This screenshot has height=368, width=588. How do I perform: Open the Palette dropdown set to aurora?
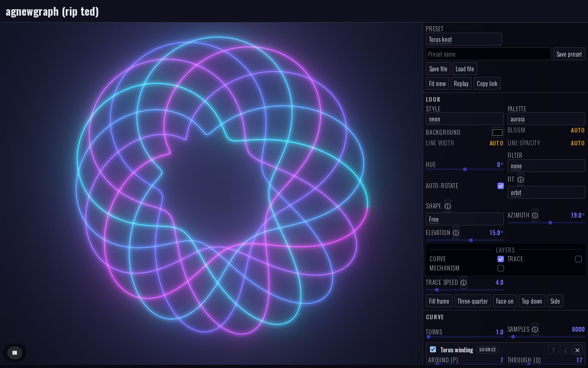pyautogui.click(x=546, y=119)
